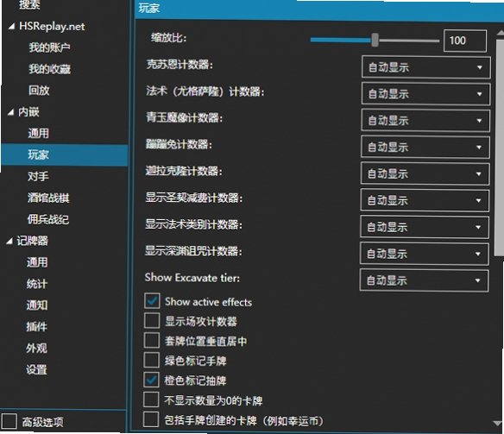Viewport: 504px width, 434px height.
Task: Select the 对手 overlay page
Action: [38, 176]
